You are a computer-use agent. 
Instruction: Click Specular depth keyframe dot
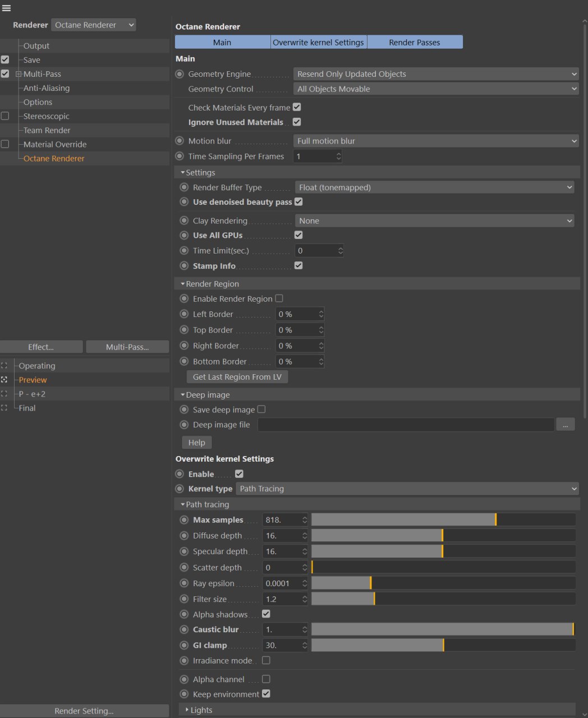point(184,551)
